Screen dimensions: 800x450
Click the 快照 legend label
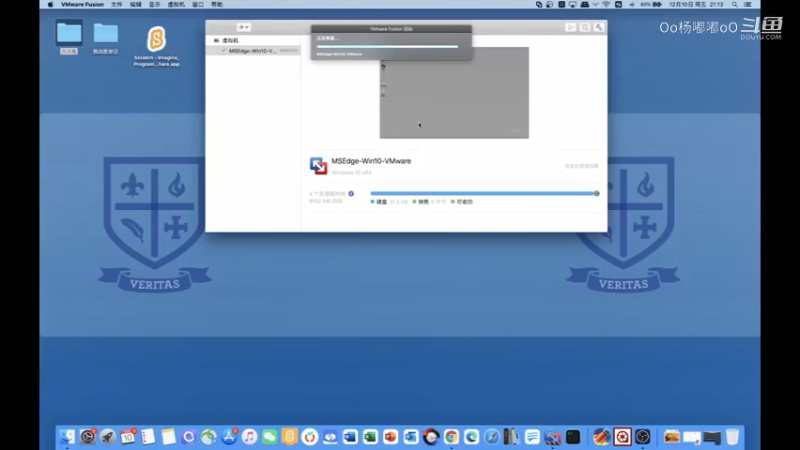click(x=423, y=202)
